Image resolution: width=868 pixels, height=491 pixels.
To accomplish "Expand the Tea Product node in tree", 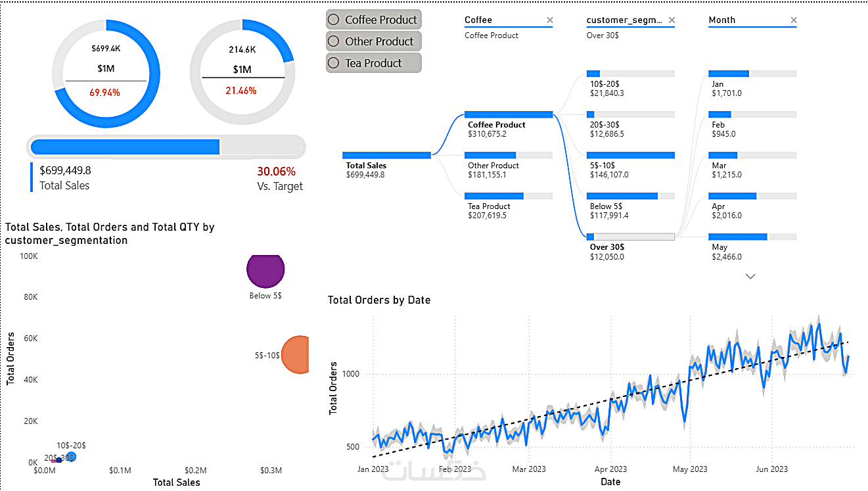I will [508, 196].
